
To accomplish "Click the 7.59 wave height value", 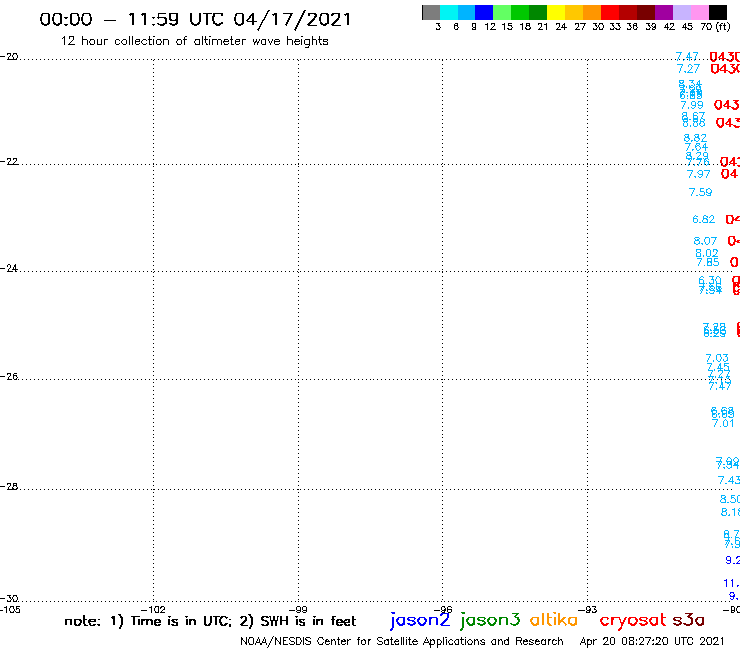I will [x=700, y=192].
